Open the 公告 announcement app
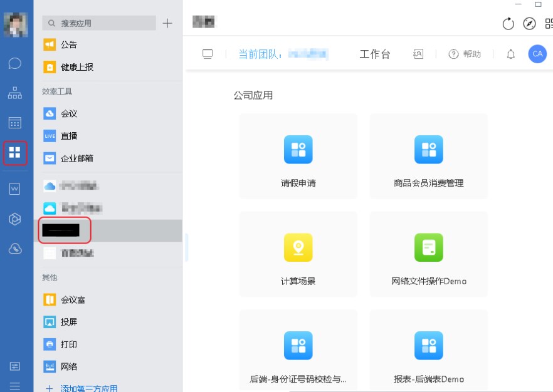553x392 pixels. [x=68, y=45]
